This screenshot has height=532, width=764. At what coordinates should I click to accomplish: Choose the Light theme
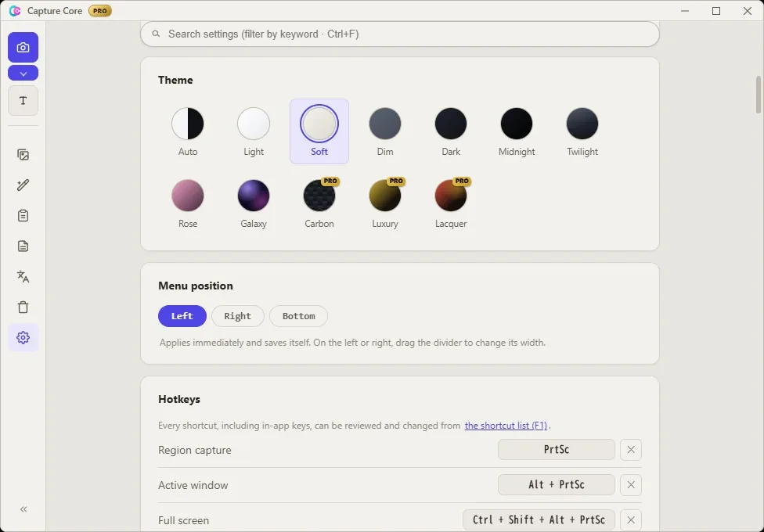click(254, 131)
